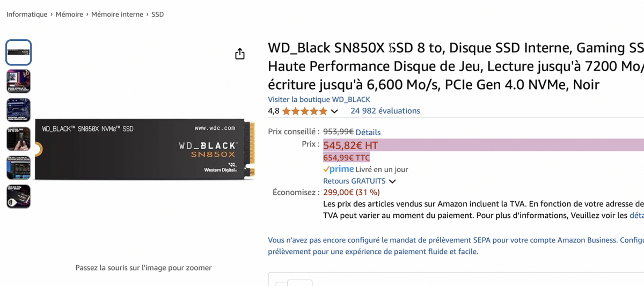Select the first product thumbnail
The width and height of the screenshot is (644, 286).
18,53
